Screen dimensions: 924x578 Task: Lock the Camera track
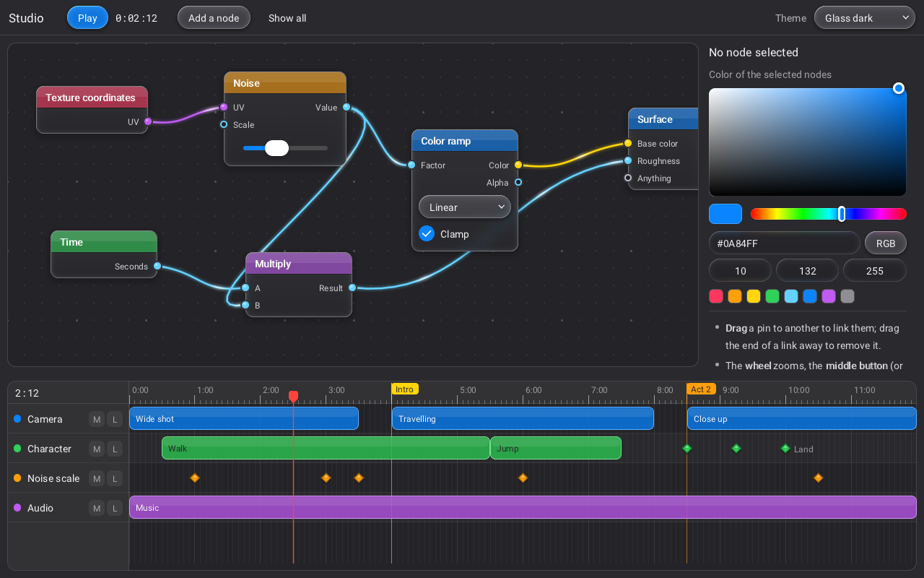[115, 419]
